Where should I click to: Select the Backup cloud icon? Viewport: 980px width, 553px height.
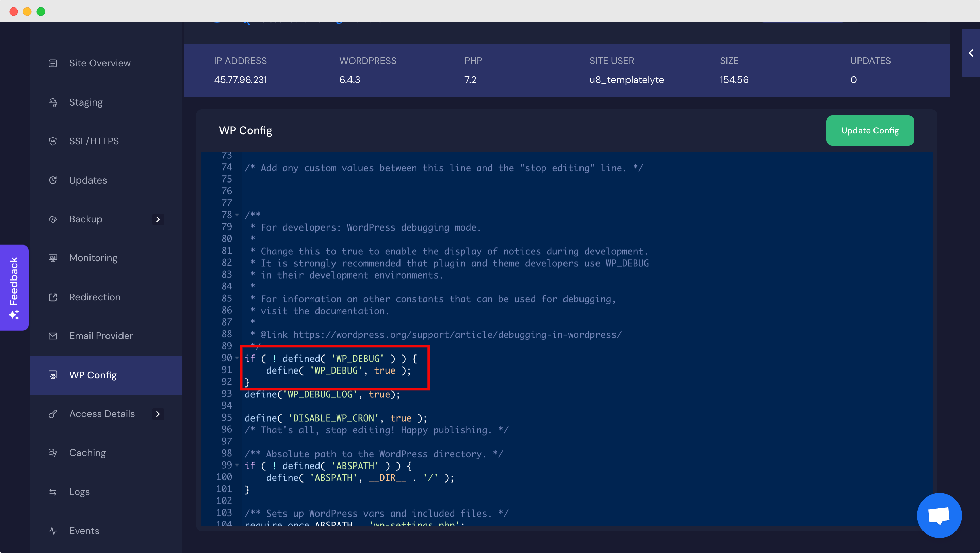pos(53,219)
